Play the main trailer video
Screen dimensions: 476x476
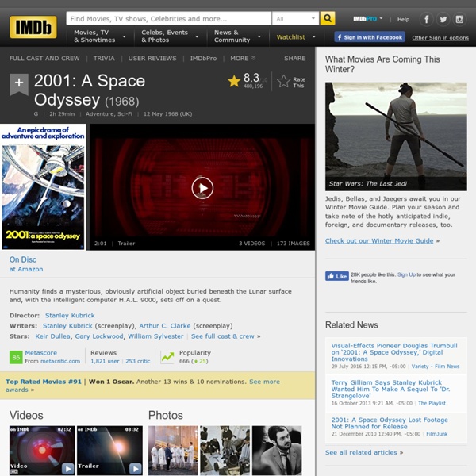coord(202,188)
